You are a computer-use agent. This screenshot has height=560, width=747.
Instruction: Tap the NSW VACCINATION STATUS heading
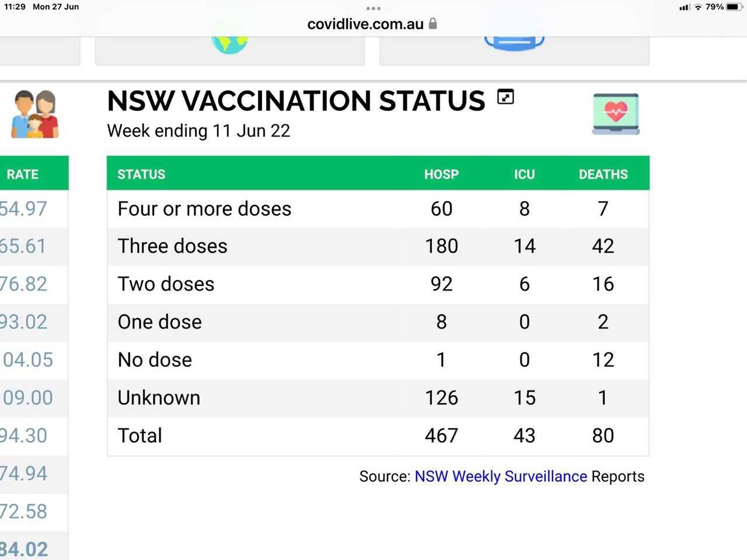296,101
